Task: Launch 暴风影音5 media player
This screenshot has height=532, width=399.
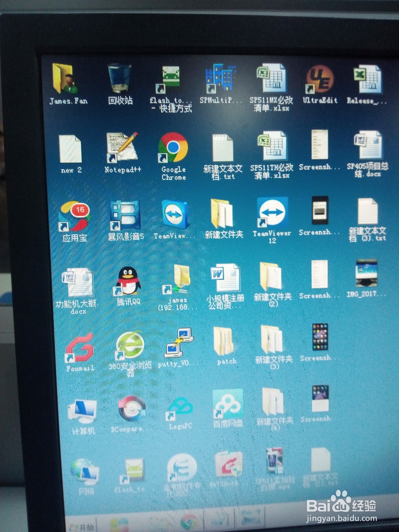Action: pyautogui.click(x=125, y=220)
